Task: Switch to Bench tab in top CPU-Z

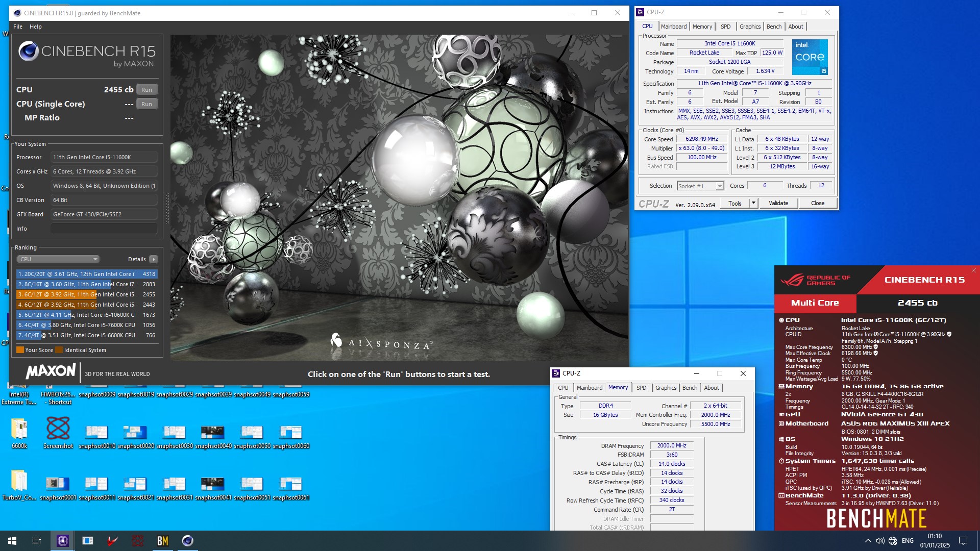Action: pyautogui.click(x=774, y=27)
